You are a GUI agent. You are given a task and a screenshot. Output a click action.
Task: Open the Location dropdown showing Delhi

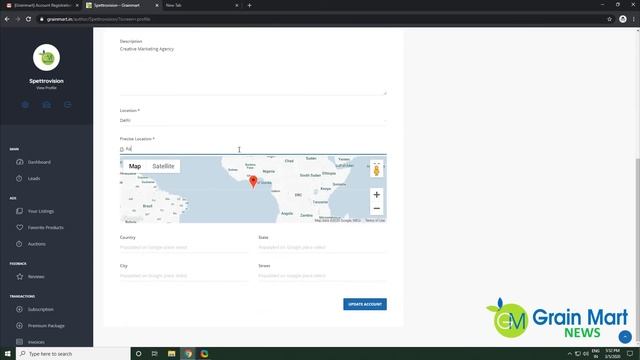253,120
